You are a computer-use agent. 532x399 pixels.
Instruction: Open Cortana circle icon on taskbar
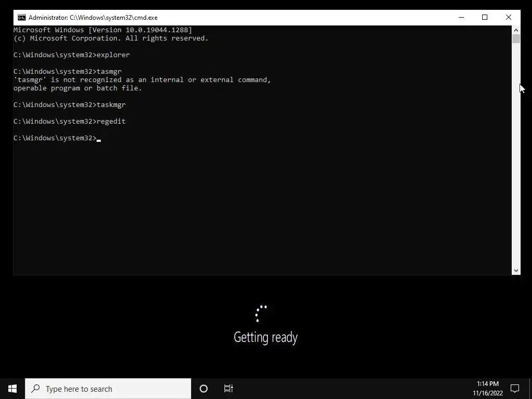click(x=204, y=389)
